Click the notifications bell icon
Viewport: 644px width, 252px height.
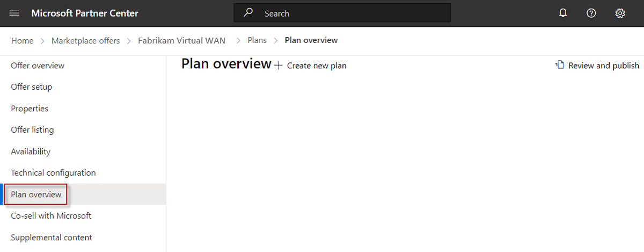pos(563,13)
